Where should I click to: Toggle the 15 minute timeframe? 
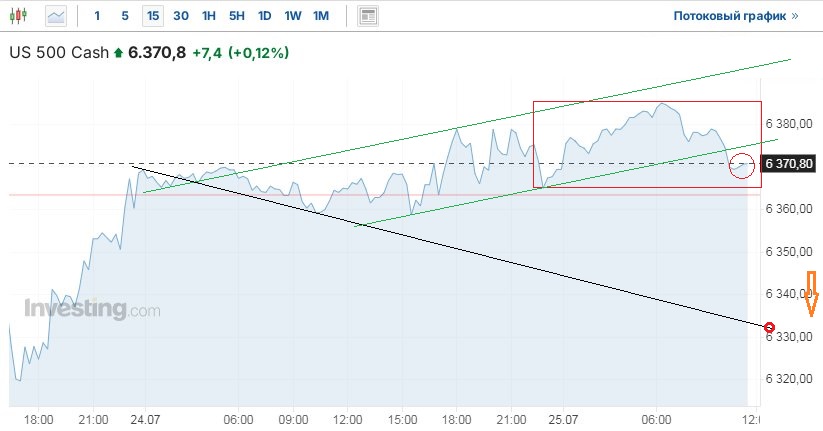point(152,16)
